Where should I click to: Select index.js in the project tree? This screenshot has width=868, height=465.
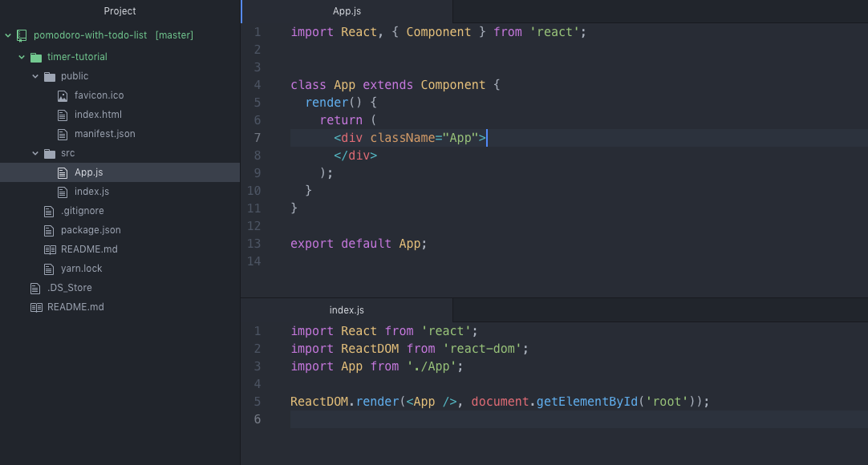(x=93, y=191)
